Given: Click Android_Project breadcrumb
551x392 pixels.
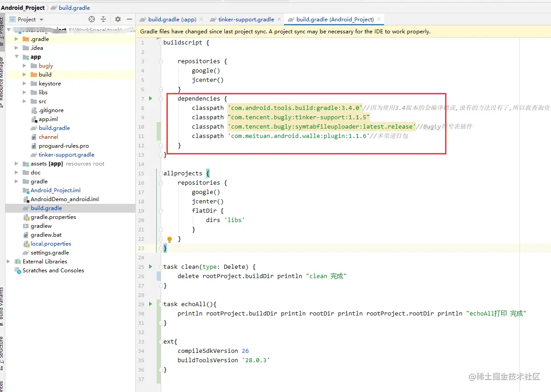Looking at the screenshot, I should 23,8.
